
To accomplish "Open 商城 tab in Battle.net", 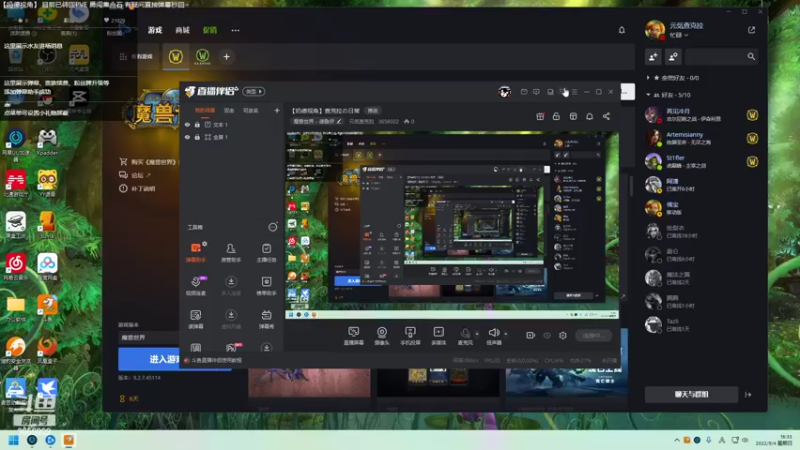I will coord(182,30).
